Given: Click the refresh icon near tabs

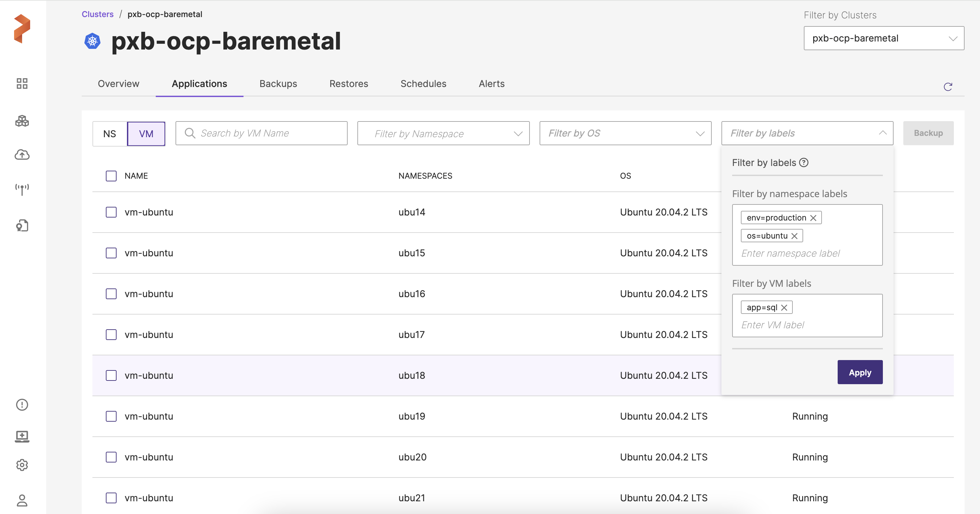Looking at the screenshot, I should (x=948, y=87).
